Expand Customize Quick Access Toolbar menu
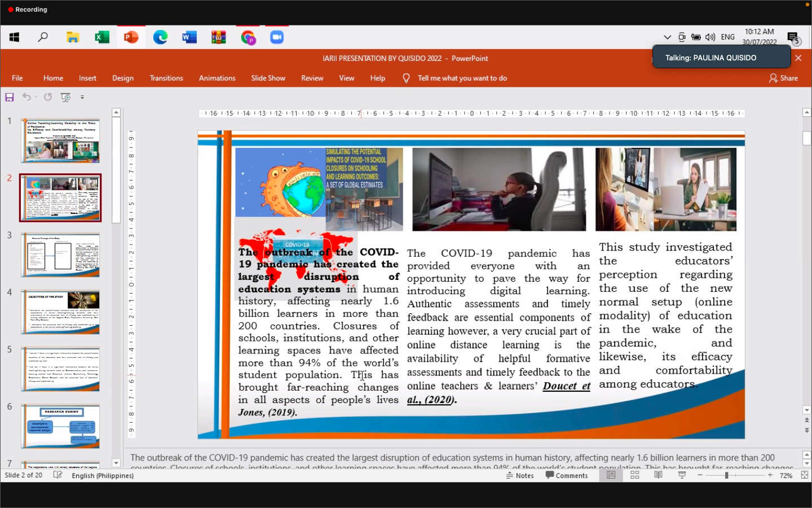The height and width of the screenshot is (508, 812). tap(82, 97)
